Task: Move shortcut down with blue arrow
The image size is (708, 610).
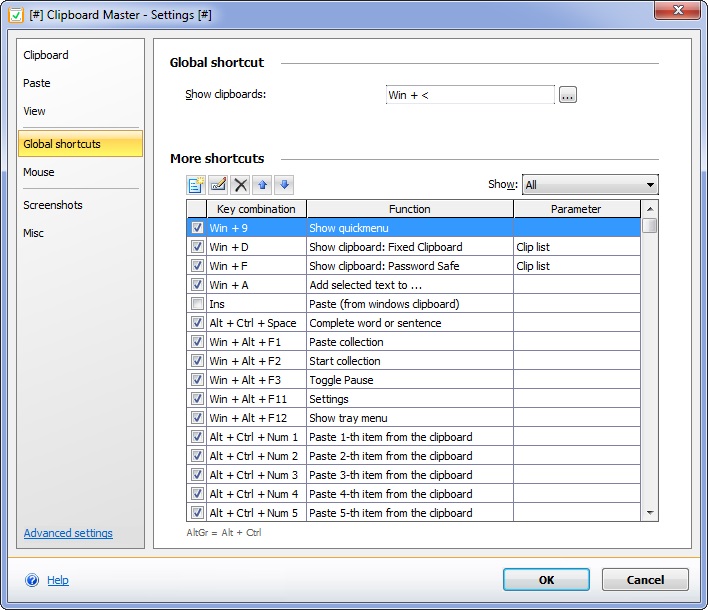Action: pos(284,185)
